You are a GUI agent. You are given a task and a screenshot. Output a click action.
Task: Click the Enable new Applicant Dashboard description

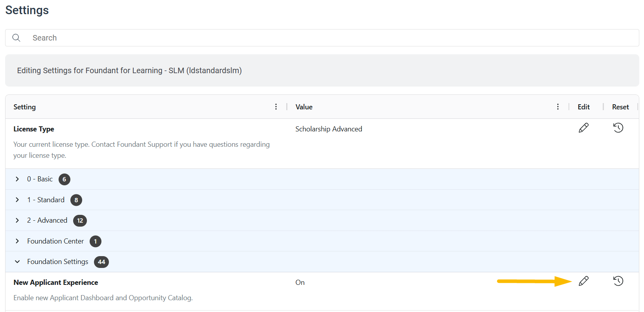pyautogui.click(x=103, y=298)
